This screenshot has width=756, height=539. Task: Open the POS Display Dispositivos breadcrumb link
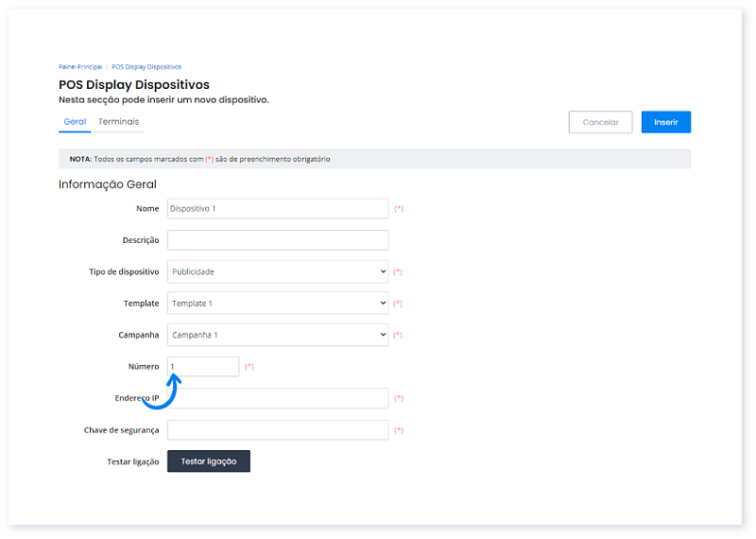coord(146,66)
